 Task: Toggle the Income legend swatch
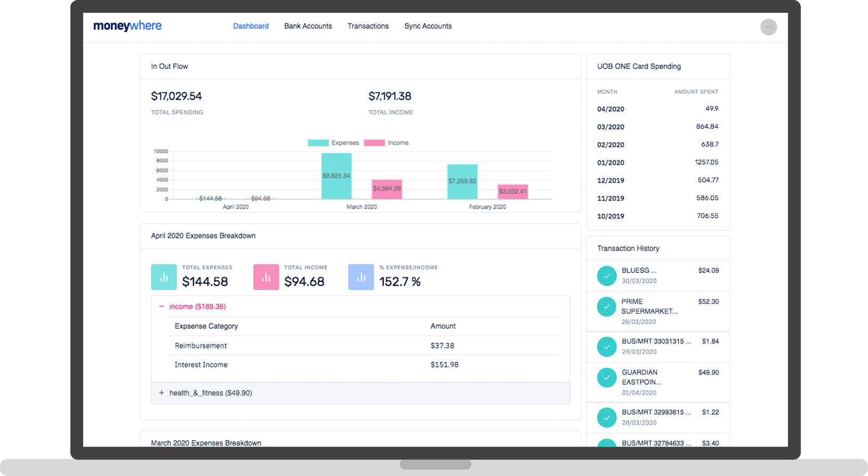(374, 143)
